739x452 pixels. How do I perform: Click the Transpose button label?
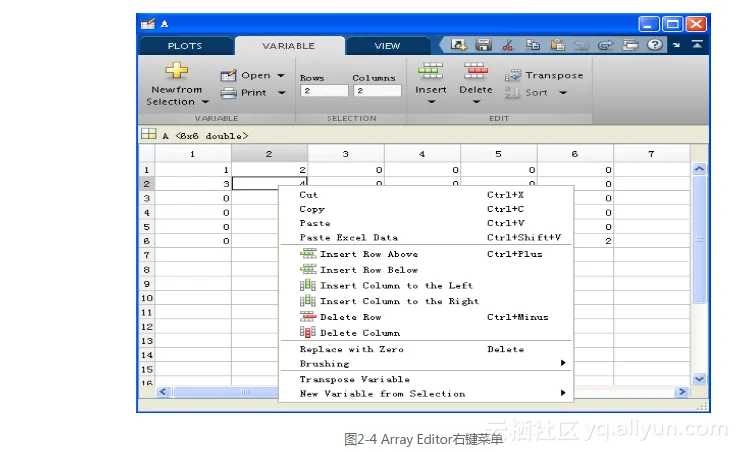tap(554, 75)
